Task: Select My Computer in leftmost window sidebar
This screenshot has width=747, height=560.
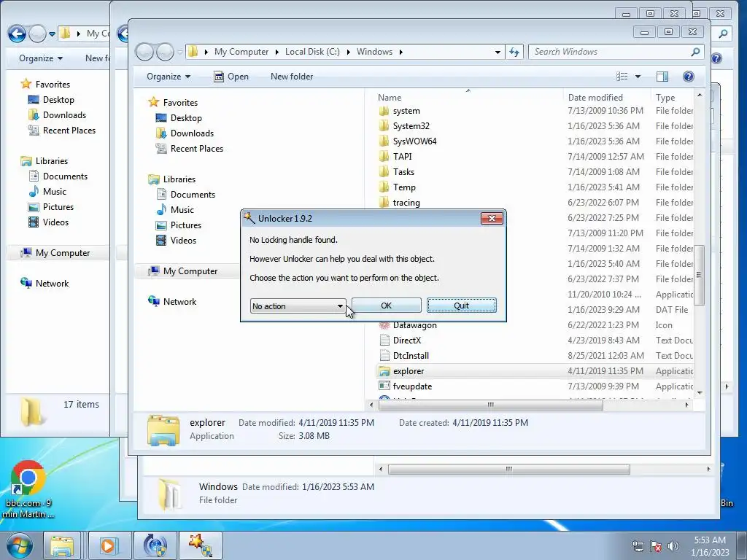Action: (63, 253)
